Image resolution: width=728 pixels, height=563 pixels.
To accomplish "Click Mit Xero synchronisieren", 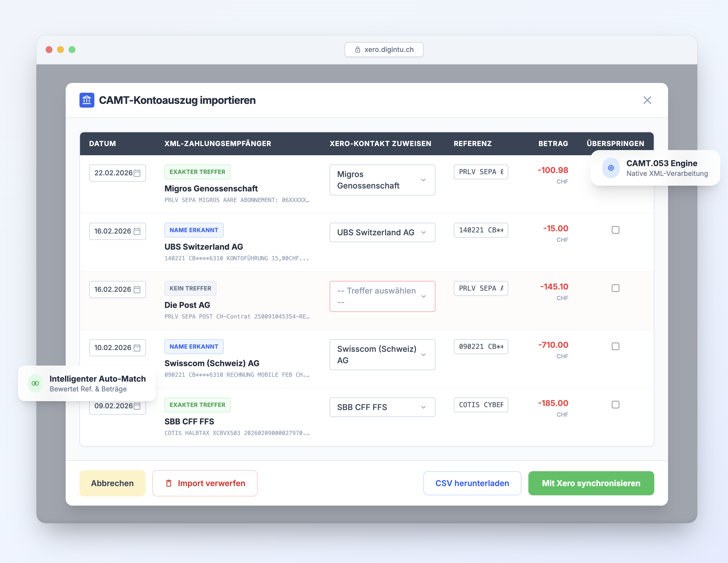I will coord(591,483).
